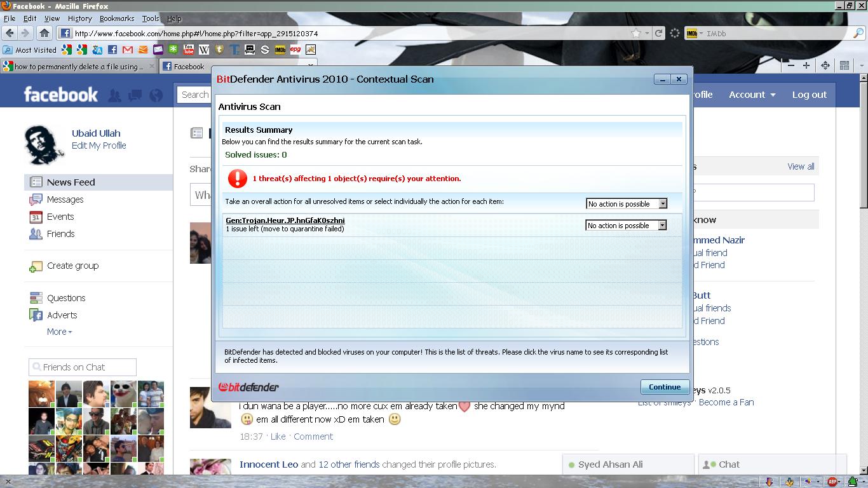Click the Ubaid Ullah profile picture
The width and height of the screenshot is (868, 488).
[x=44, y=144]
